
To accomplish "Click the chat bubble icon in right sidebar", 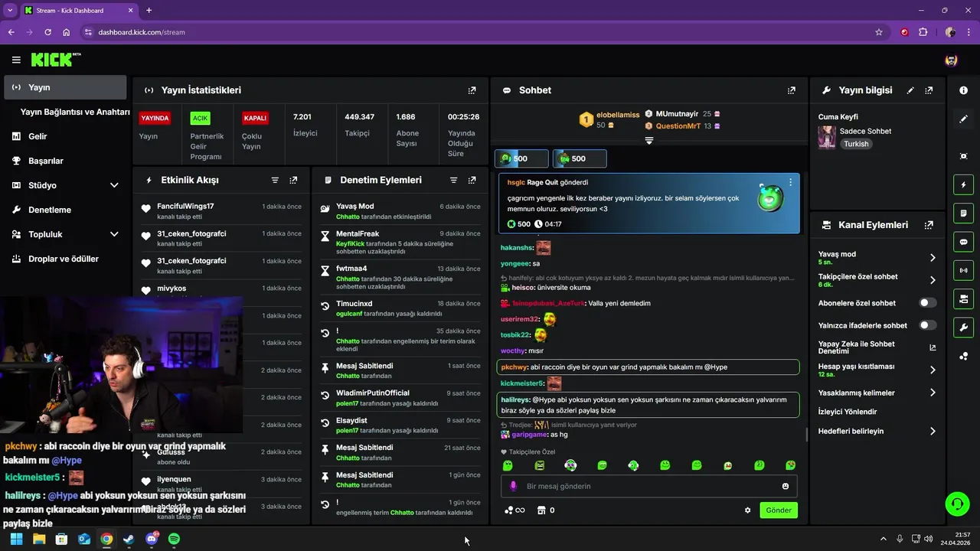I will click(x=963, y=241).
